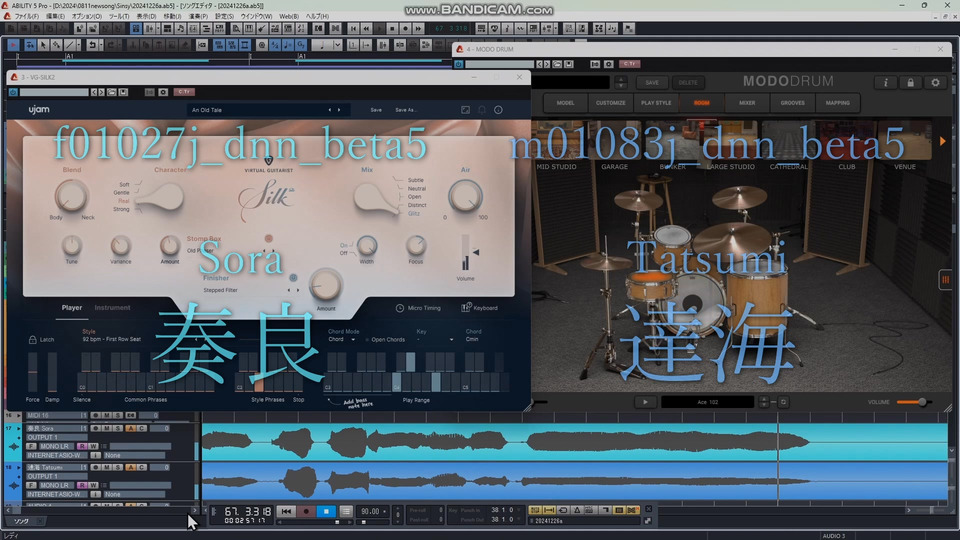
Task: Switch to the GROOVES tab in MODO DRUM
Action: [x=792, y=103]
